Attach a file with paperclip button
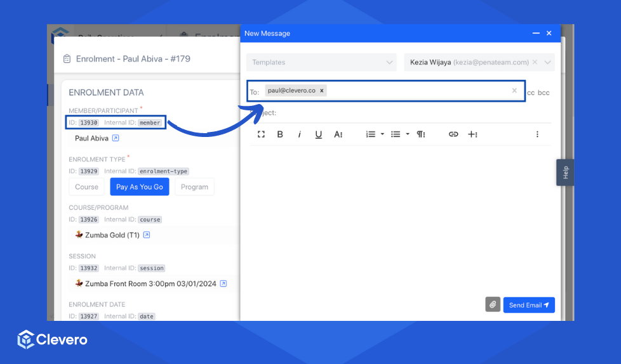This screenshot has width=621, height=364. [493, 304]
